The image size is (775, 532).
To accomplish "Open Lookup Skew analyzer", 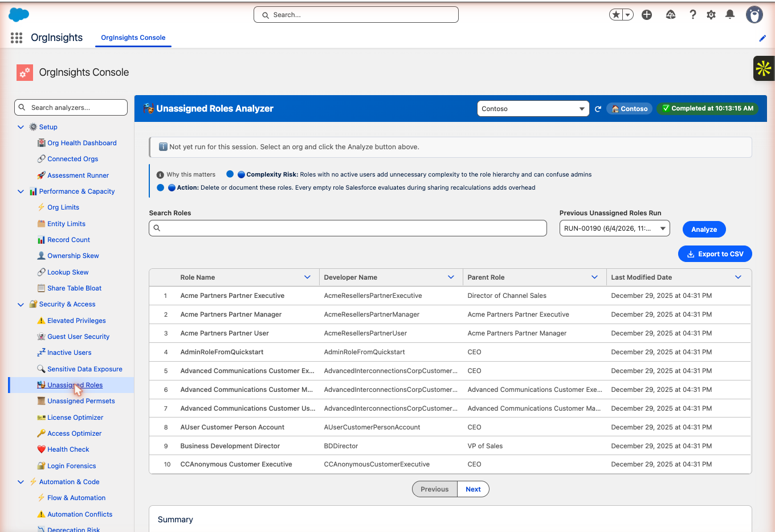I will pos(68,272).
